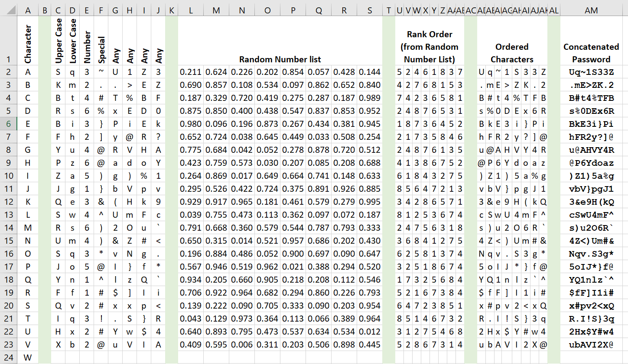Viewport: 628px width, 364px height.
Task: Select password cell ')Z1)5a%g'
Action: (x=591, y=176)
